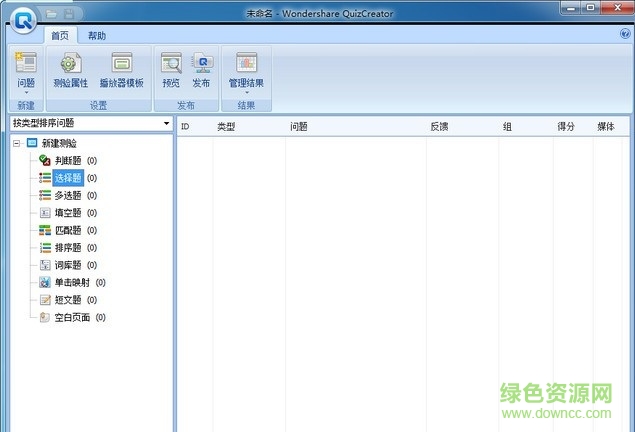Click the 判断题 true/false icon

coord(45,160)
